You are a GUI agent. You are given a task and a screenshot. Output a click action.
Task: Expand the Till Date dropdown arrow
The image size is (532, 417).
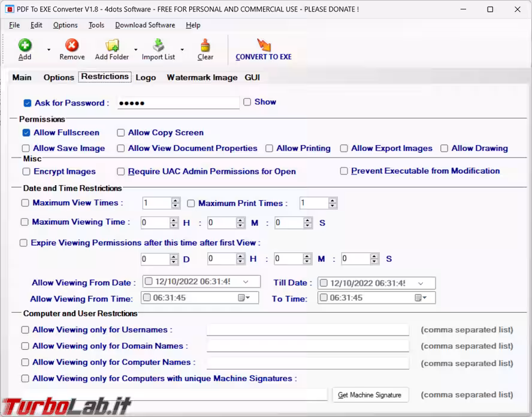(x=421, y=283)
